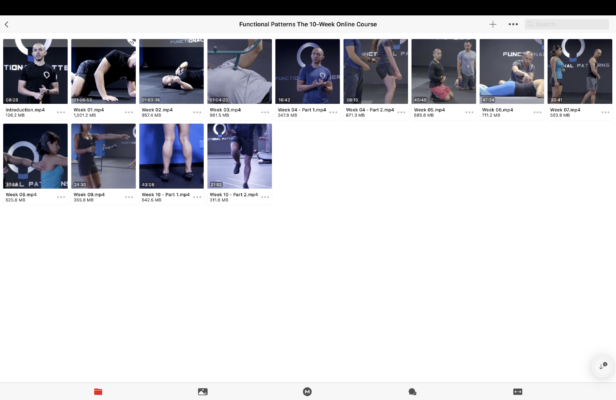Screen dimensions: 616x400
Task: Open more options for Week 06.mp4
Action: pyautogui.click(x=537, y=112)
